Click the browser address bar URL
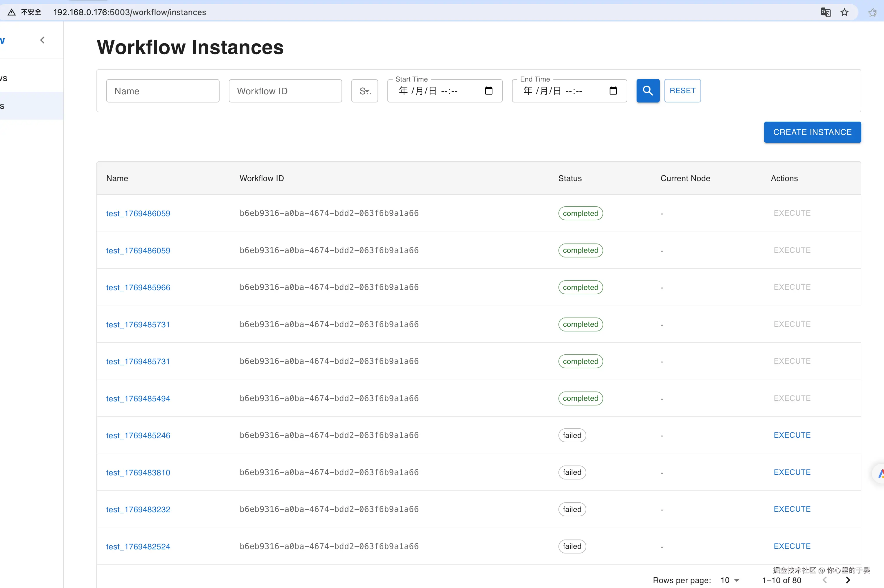The image size is (884, 588). [130, 12]
